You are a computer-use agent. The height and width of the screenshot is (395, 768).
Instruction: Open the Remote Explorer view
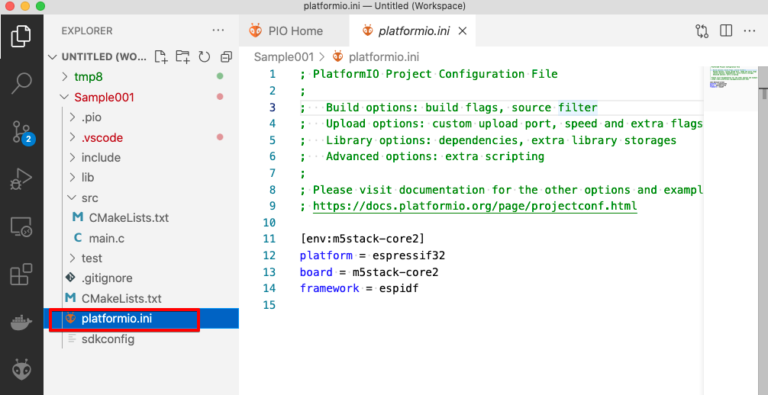21,227
